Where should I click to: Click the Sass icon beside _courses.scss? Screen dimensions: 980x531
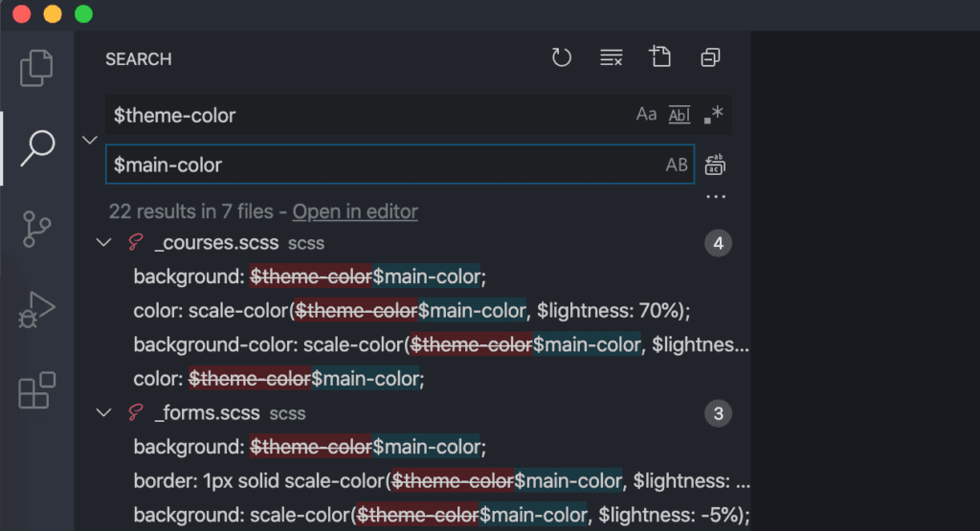point(136,242)
